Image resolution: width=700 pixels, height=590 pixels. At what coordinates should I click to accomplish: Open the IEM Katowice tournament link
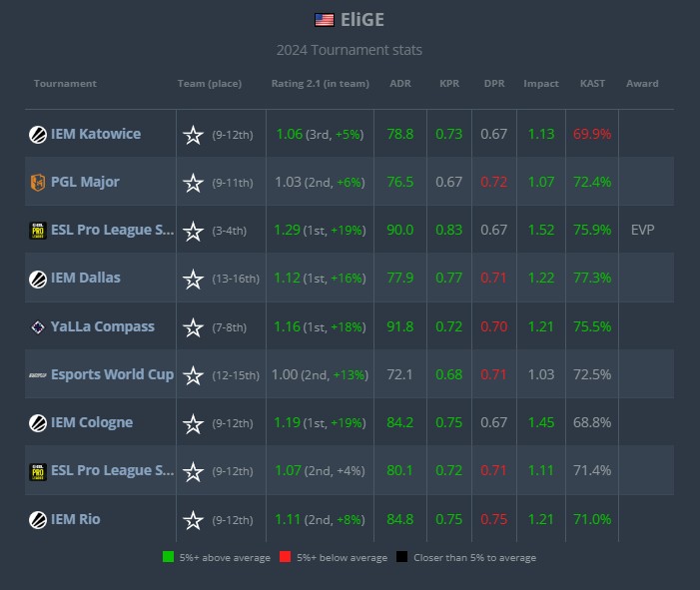(96, 134)
